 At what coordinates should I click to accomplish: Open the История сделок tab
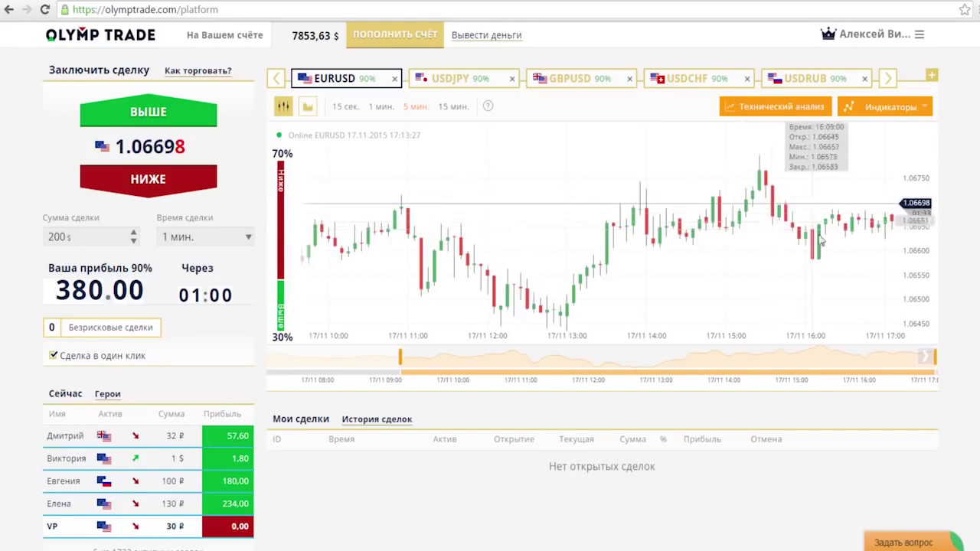point(377,419)
